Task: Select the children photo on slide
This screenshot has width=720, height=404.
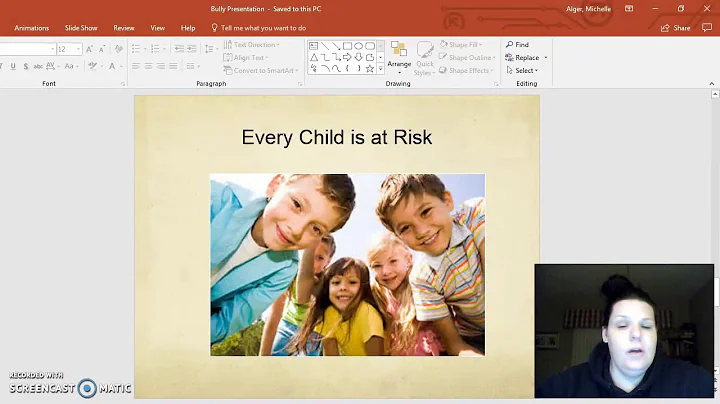Action: pos(348,264)
